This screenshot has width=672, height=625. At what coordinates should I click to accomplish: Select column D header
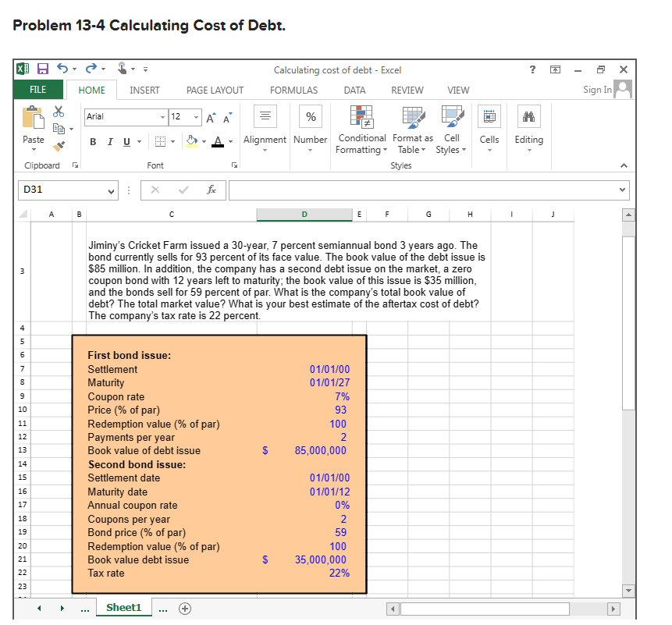(x=304, y=215)
